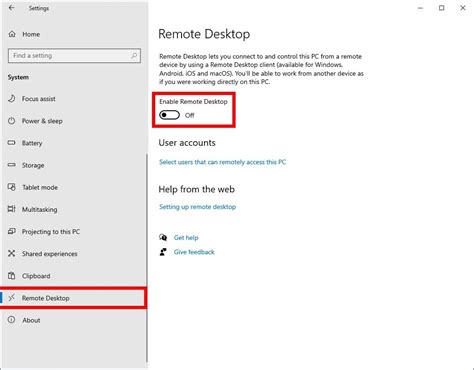The height and width of the screenshot is (370, 474).
Task: Open Multitasking settings
Action: click(x=39, y=209)
